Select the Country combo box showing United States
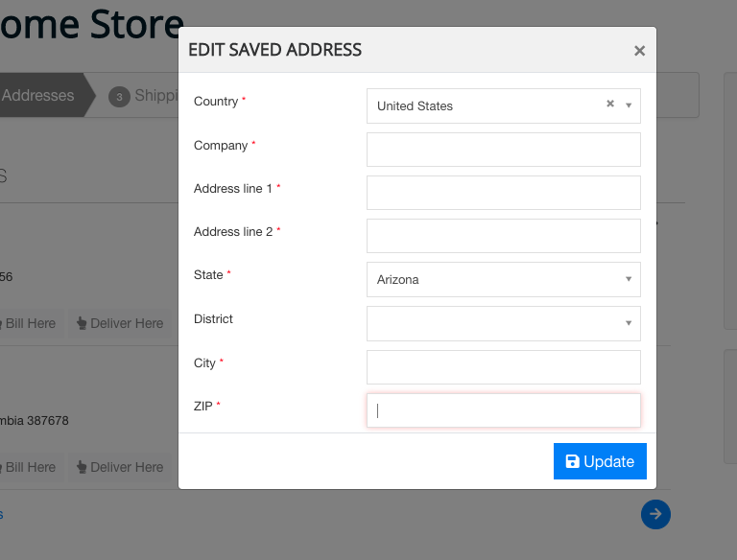The width and height of the screenshot is (737, 560). [504, 105]
